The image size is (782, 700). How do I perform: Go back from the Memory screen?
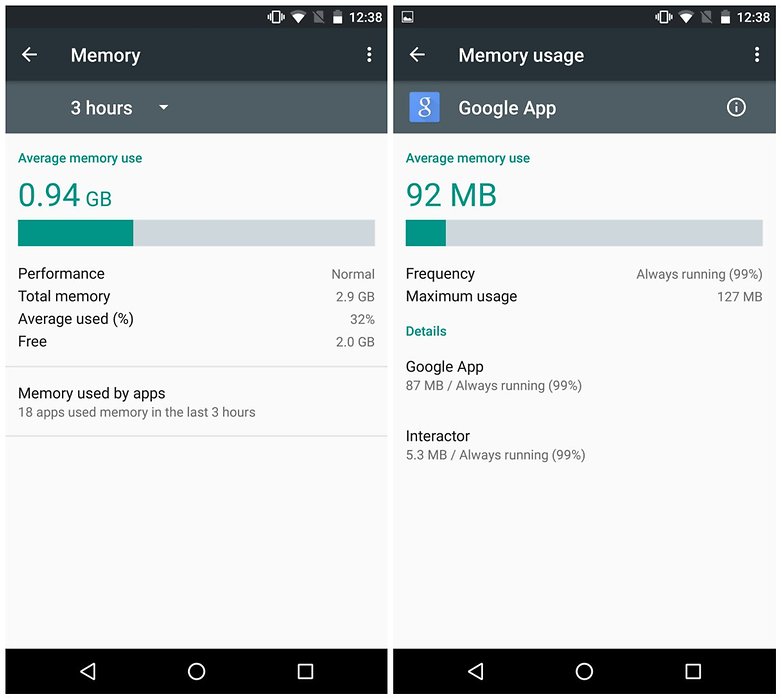[29, 54]
